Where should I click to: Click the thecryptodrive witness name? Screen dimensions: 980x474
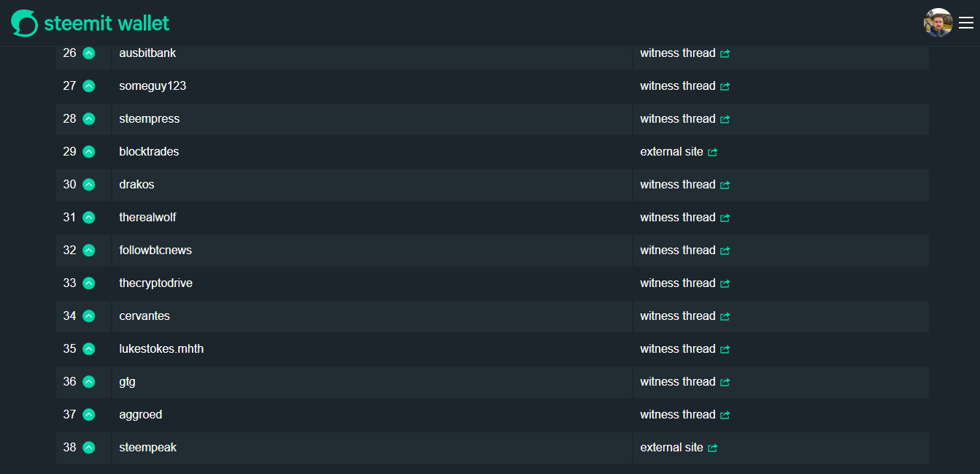[156, 283]
